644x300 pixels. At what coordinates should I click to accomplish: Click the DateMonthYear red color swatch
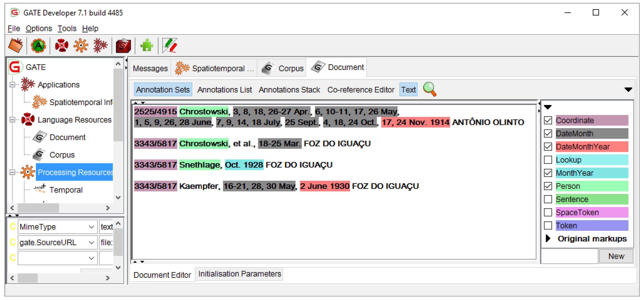point(592,147)
